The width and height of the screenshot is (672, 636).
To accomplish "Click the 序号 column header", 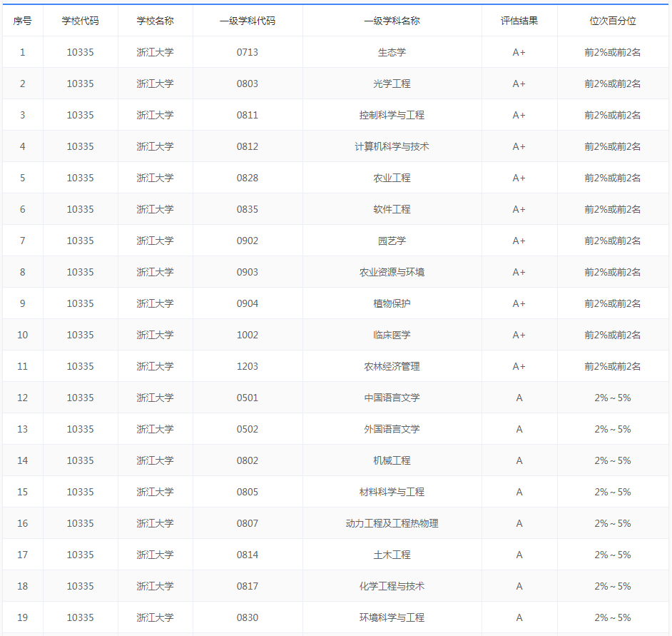I will point(22,21).
